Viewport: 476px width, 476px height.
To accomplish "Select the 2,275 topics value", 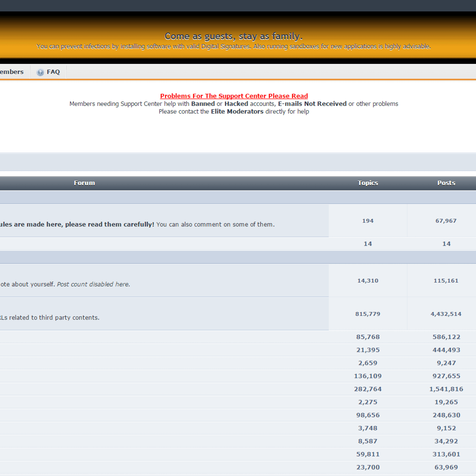I will pyautogui.click(x=368, y=402).
